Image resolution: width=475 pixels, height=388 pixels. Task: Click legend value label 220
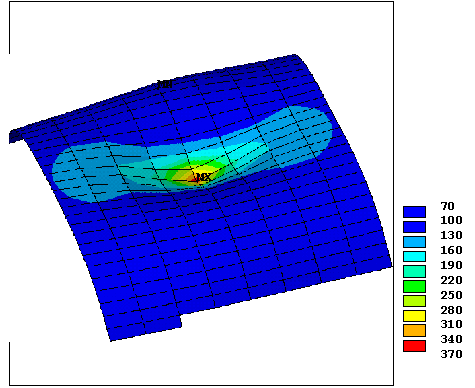(x=452, y=280)
